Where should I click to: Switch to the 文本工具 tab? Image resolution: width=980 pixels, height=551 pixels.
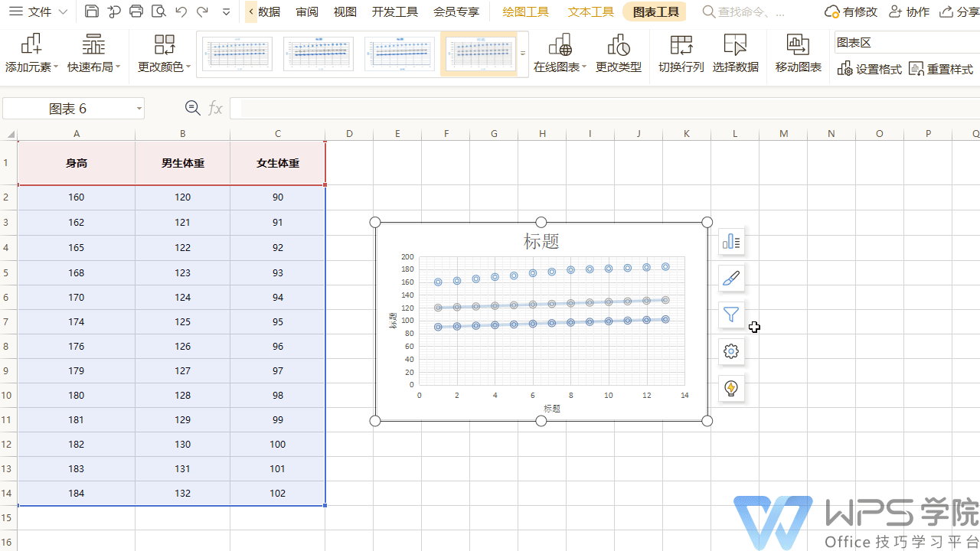(x=591, y=11)
